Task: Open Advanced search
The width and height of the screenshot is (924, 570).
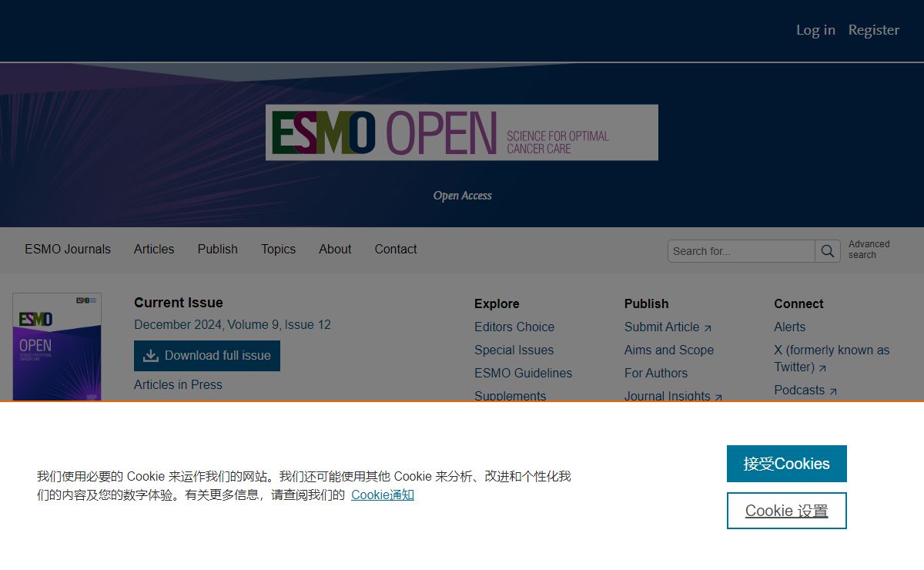Action: (869, 250)
